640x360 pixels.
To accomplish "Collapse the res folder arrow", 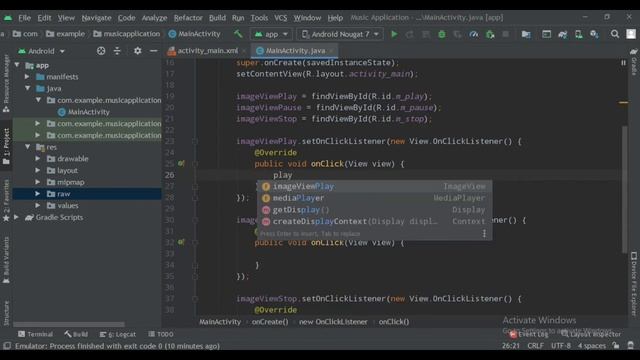I will (27, 147).
